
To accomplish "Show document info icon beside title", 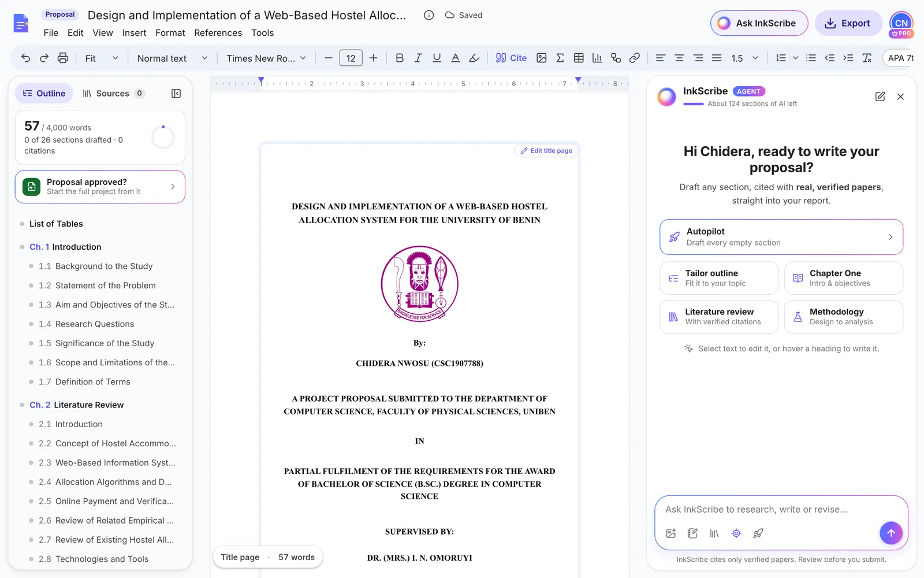I will point(429,15).
